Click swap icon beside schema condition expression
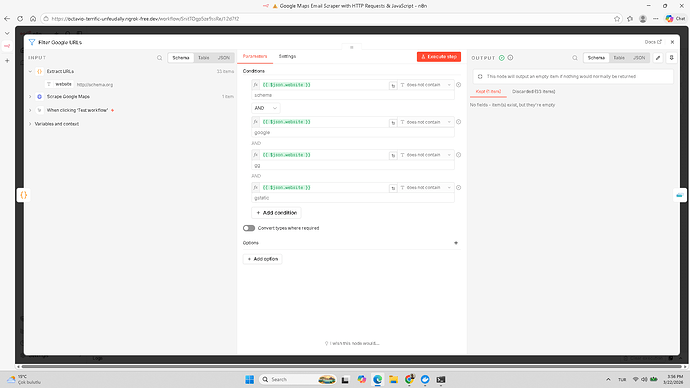This screenshot has height=388, width=690. point(393,85)
